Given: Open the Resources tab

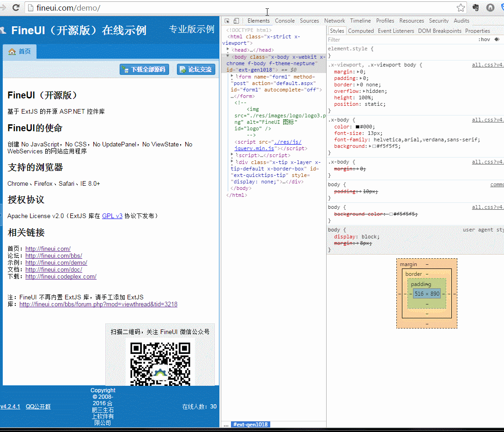Looking at the screenshot, I should click(x=412, y=21).
